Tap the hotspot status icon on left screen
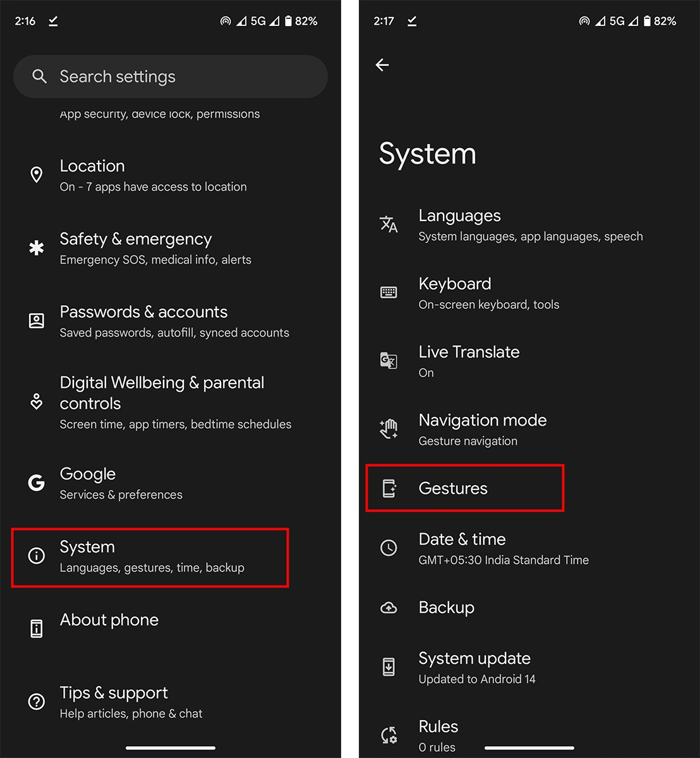Viewport: 700px width, 758px height. coord(226,21)
